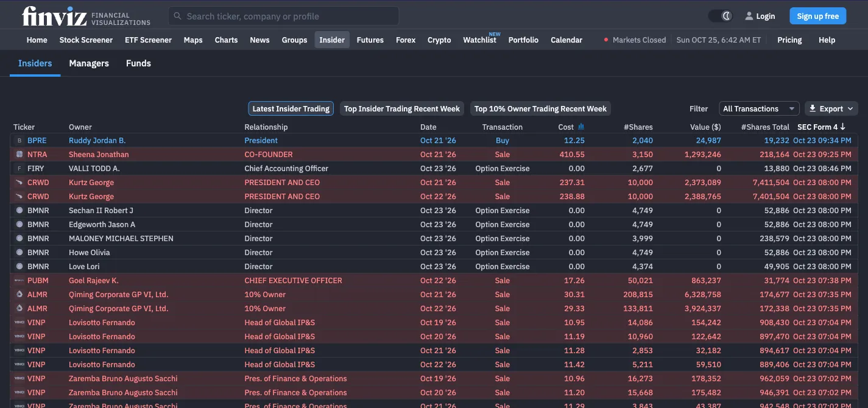This screenshot has width=868, height=408.
Task: Open owner VALLI TODD A. link
Action: click(x=94, y=169)
